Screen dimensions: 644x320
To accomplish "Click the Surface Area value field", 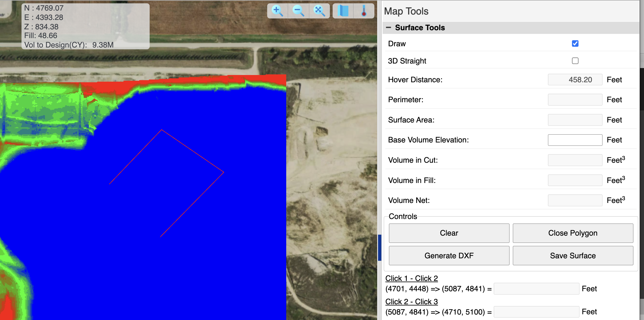I will tap(575, 120).
